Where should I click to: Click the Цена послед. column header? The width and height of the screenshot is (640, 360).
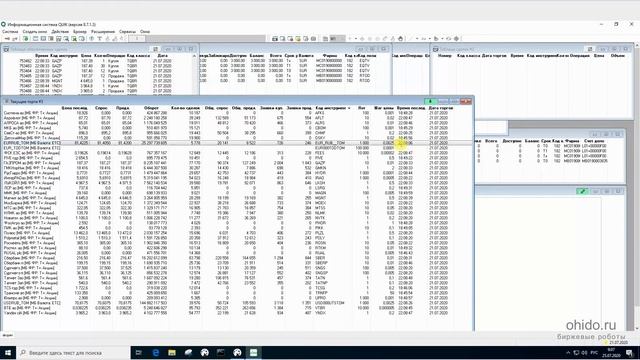click(x=74, y=108)
